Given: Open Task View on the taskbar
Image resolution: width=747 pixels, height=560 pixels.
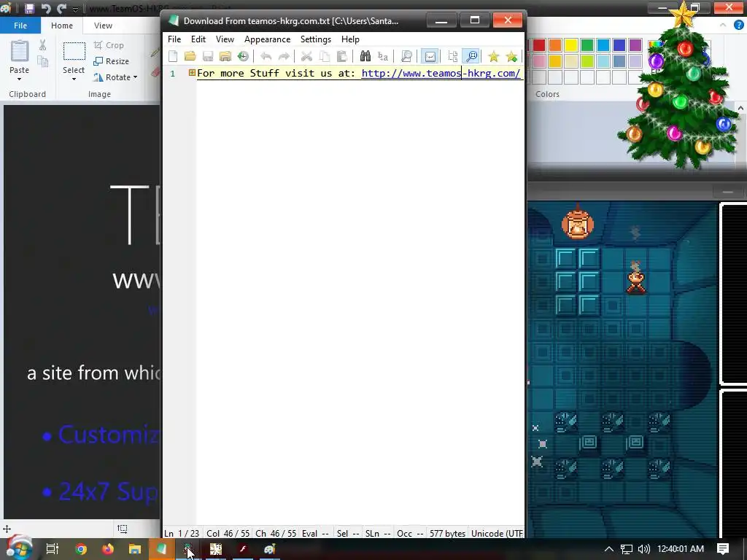Looking at the screenshot, I should coord(52,549).
